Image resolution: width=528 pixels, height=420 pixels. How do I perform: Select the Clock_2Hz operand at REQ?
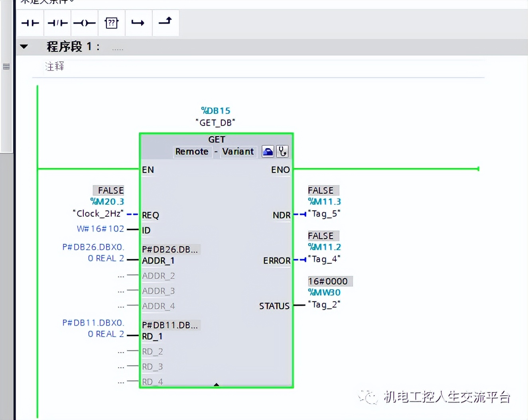99,214
